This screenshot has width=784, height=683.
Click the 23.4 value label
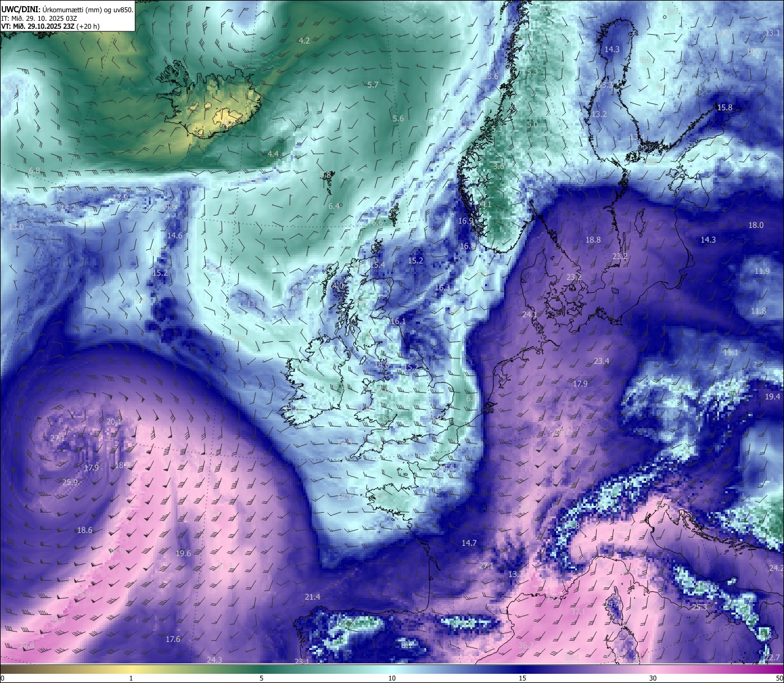coord(601,361)
